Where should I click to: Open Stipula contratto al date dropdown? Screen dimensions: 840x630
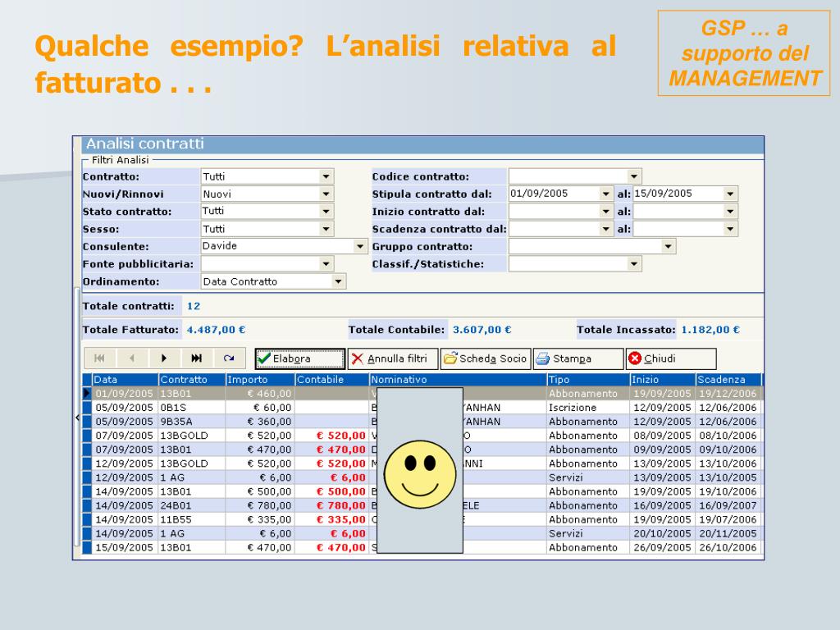coord(730,194)
